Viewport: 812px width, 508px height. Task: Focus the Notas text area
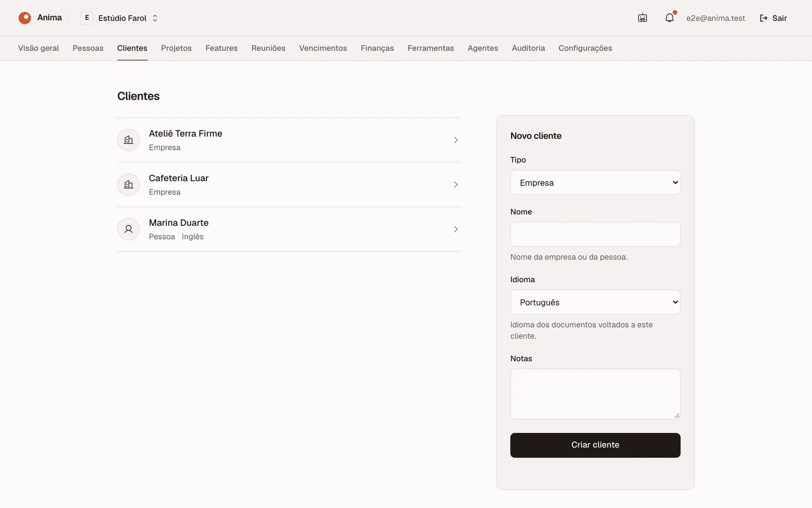coord(595,394)
